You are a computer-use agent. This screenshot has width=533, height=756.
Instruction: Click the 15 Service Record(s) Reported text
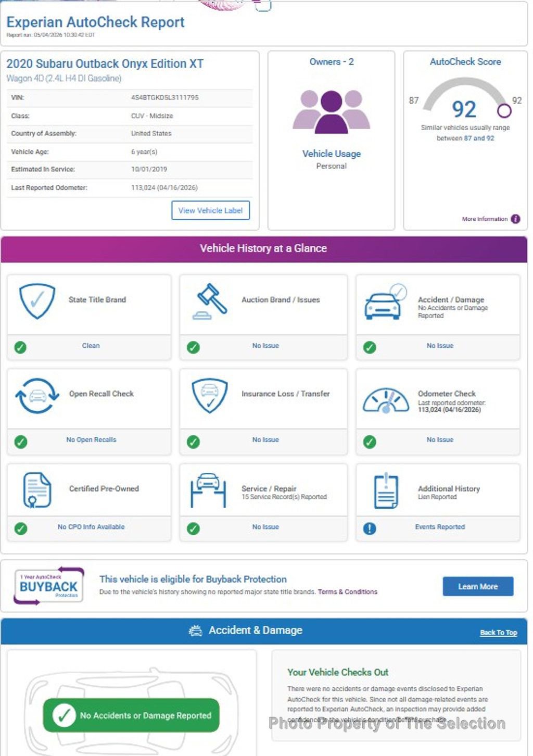(x=284, y=497)
